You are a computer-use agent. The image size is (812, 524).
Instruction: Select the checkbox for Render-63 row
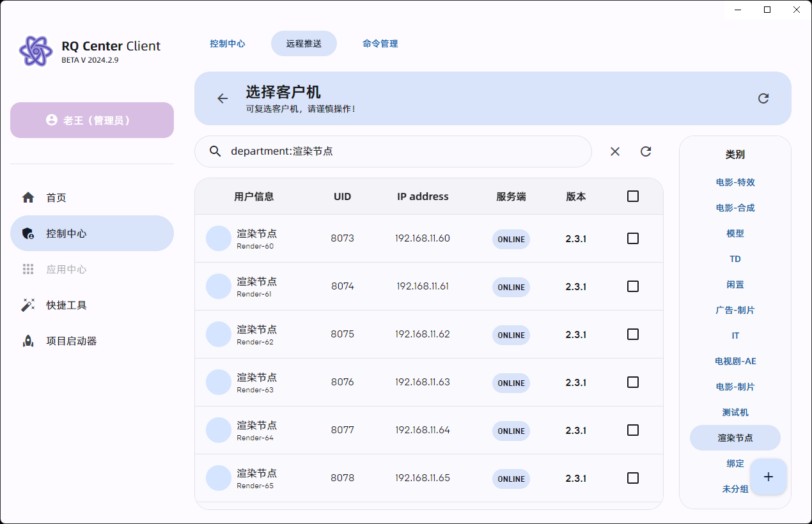pos(633,382)
